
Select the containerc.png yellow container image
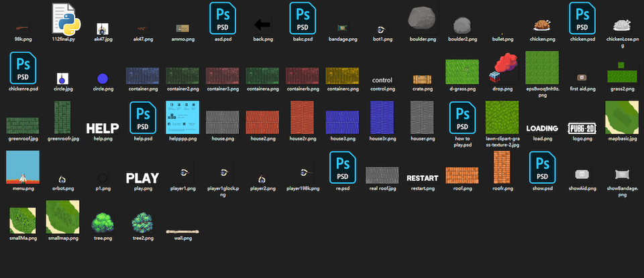point(342,76)
